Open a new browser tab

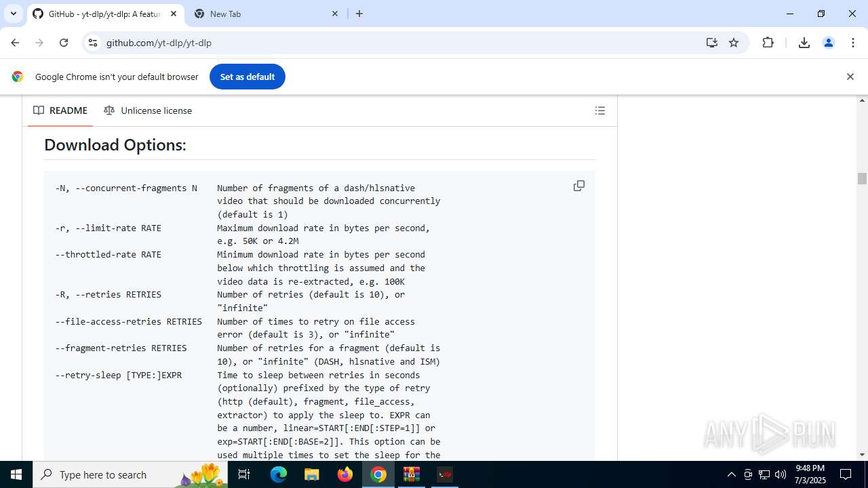(359, 14)
